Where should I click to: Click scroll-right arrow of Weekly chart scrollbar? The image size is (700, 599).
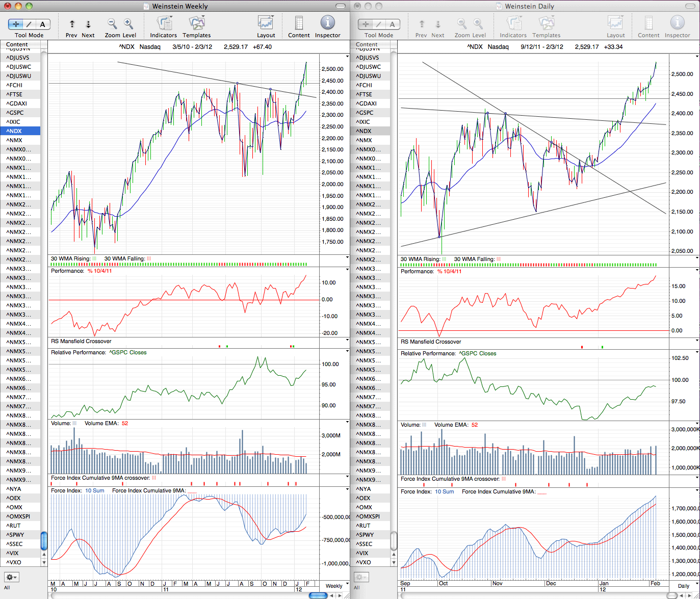tap(340, 595)
